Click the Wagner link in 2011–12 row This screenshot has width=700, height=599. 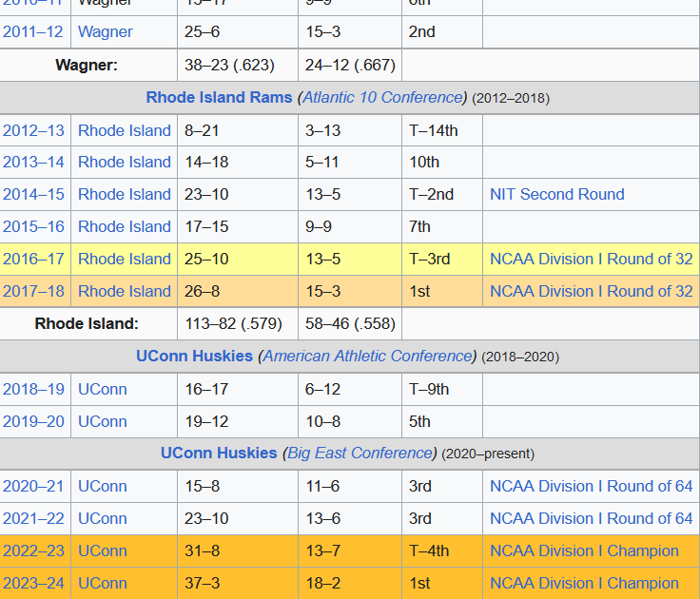(105, 31)
